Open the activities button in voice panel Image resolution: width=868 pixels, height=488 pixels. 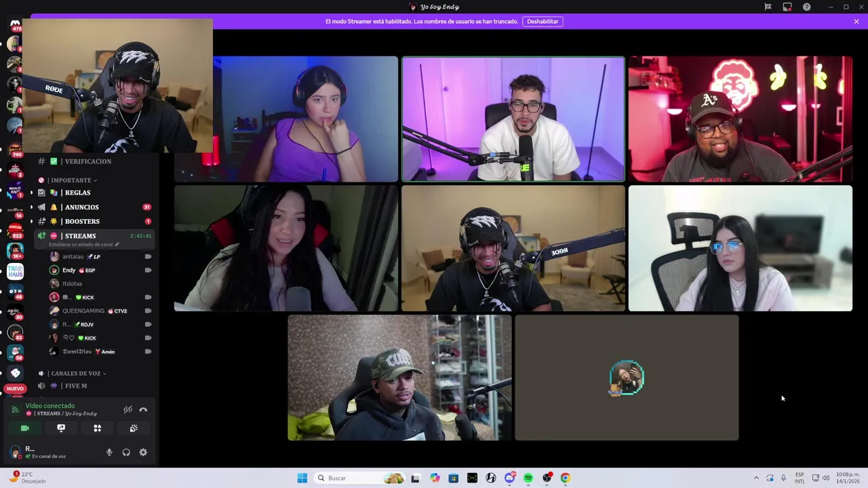(x=97, y=428)
